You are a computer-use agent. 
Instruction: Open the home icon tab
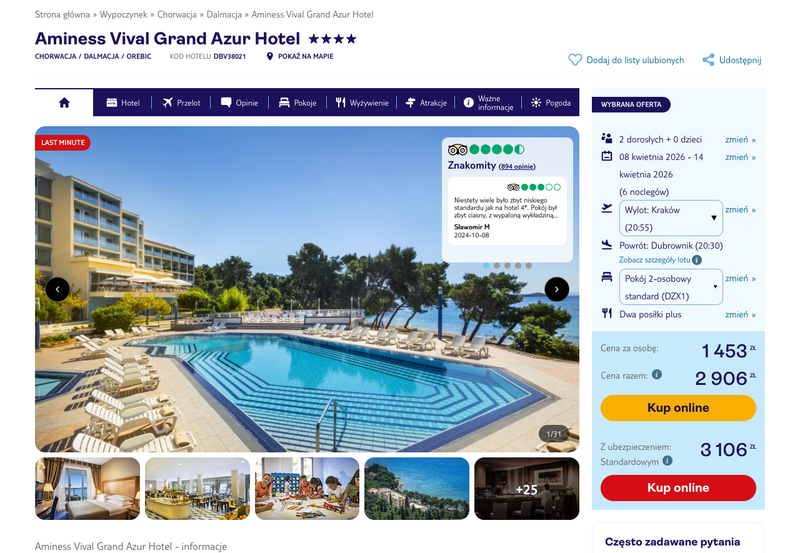tap(64, 103)
